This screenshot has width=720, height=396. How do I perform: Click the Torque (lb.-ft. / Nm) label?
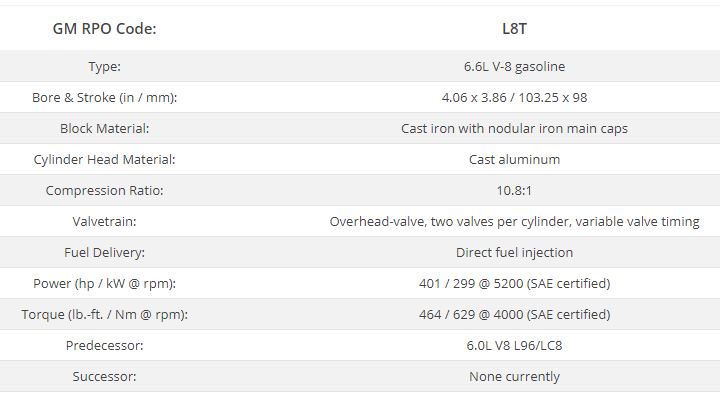pos(104,314)
